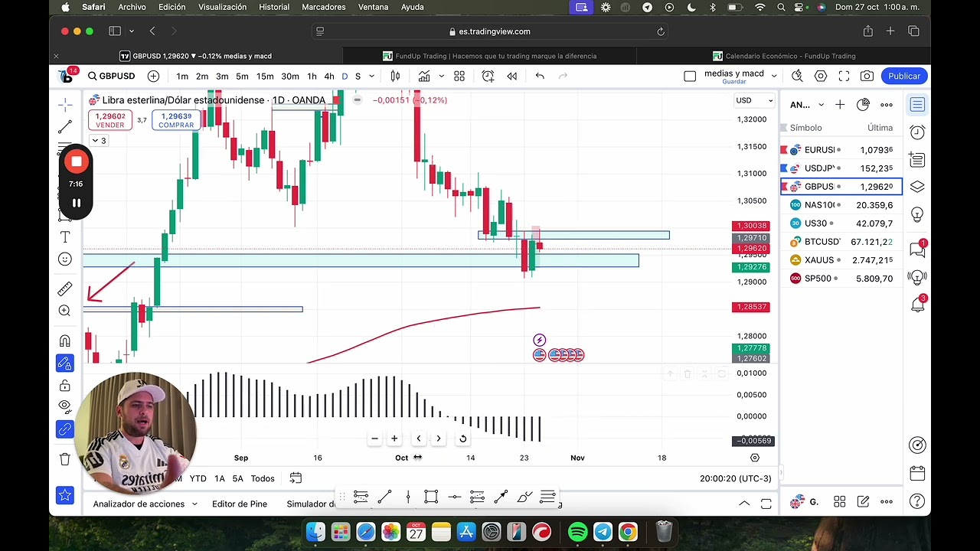Open bar replay mode
Viewport: 980px width, 551px height.
(512, 76)
